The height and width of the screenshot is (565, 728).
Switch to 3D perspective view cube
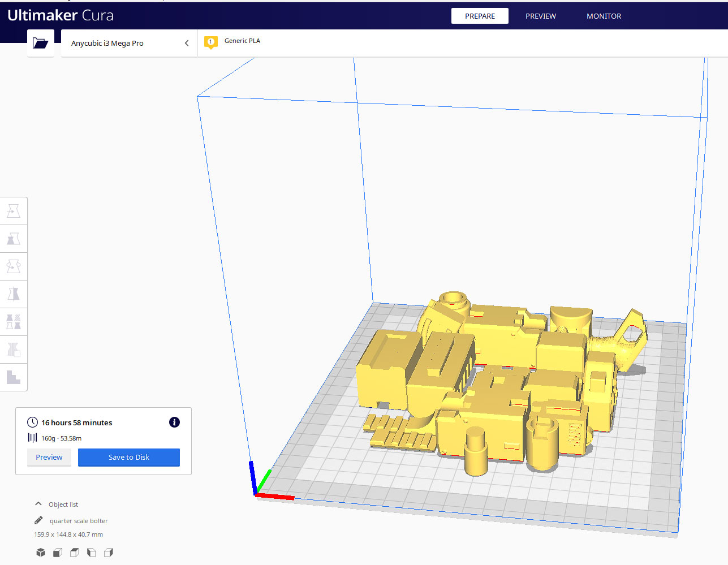click(41, 553)
